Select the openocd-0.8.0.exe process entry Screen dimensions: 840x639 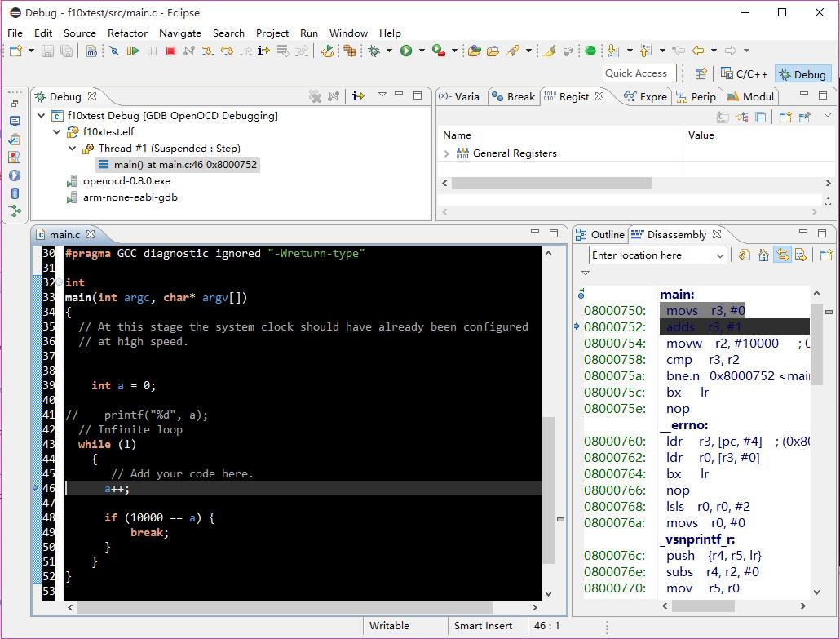126,181
